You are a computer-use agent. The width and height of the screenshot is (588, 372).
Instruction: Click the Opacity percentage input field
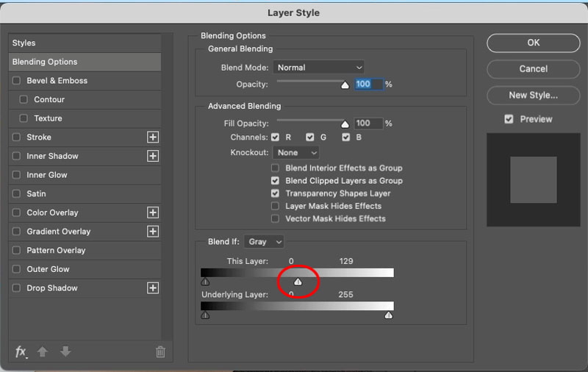click(x=369, y=84)
